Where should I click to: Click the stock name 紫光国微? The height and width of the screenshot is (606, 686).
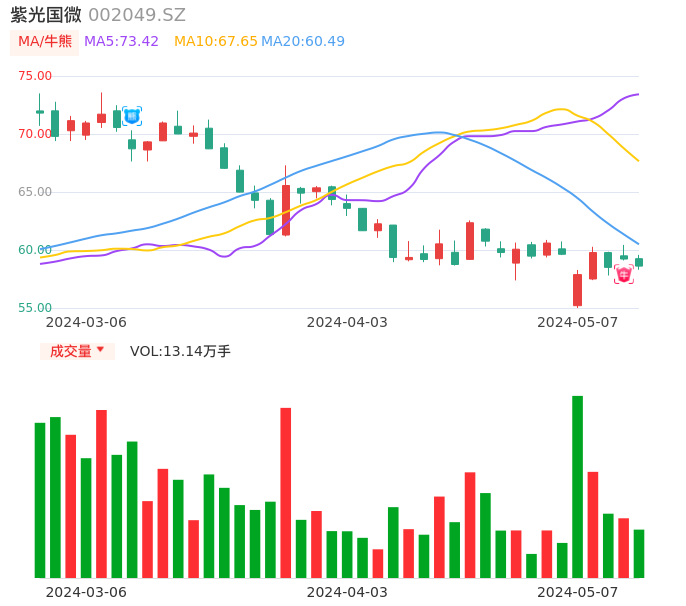point(46,15)
